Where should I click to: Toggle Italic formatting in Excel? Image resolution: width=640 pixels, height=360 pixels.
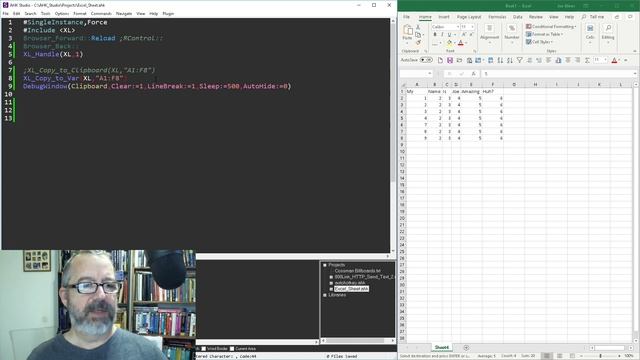click(x=442, y=35)
